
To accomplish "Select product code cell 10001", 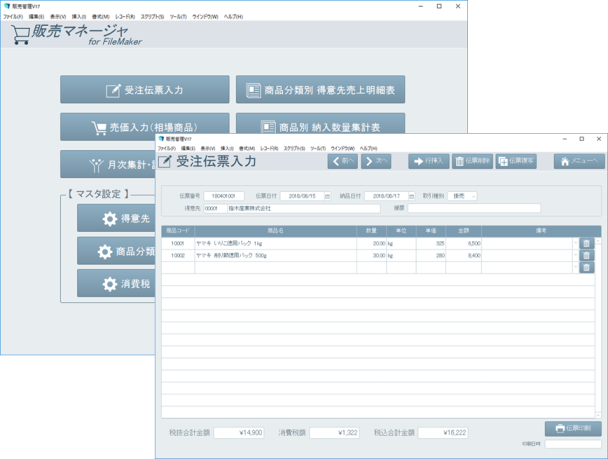I will click(x=178, y=243).
